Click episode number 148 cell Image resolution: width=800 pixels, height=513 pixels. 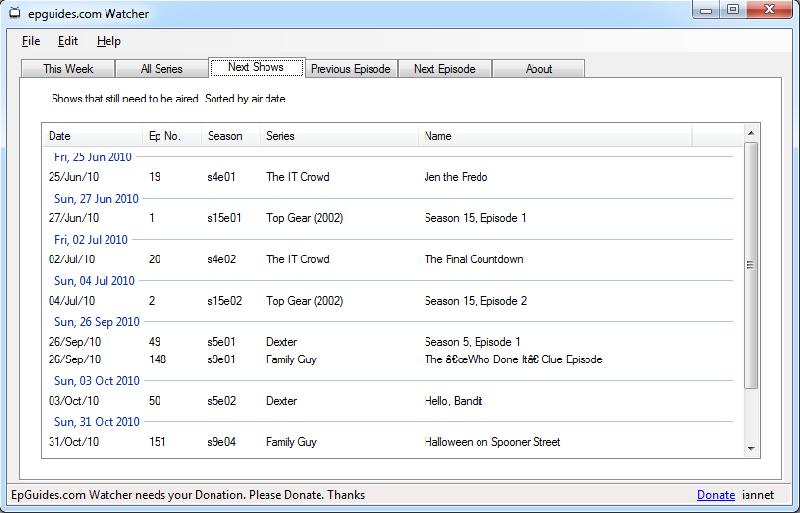tap(158, 359)
